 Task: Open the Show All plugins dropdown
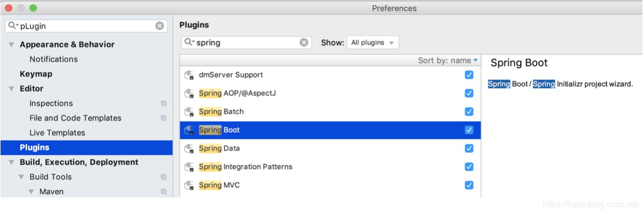(373, 43)
